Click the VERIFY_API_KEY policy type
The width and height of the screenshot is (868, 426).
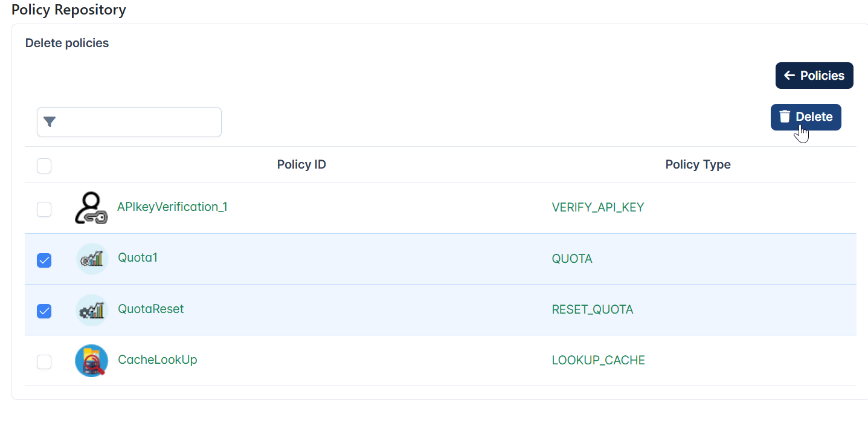point(598,207)
